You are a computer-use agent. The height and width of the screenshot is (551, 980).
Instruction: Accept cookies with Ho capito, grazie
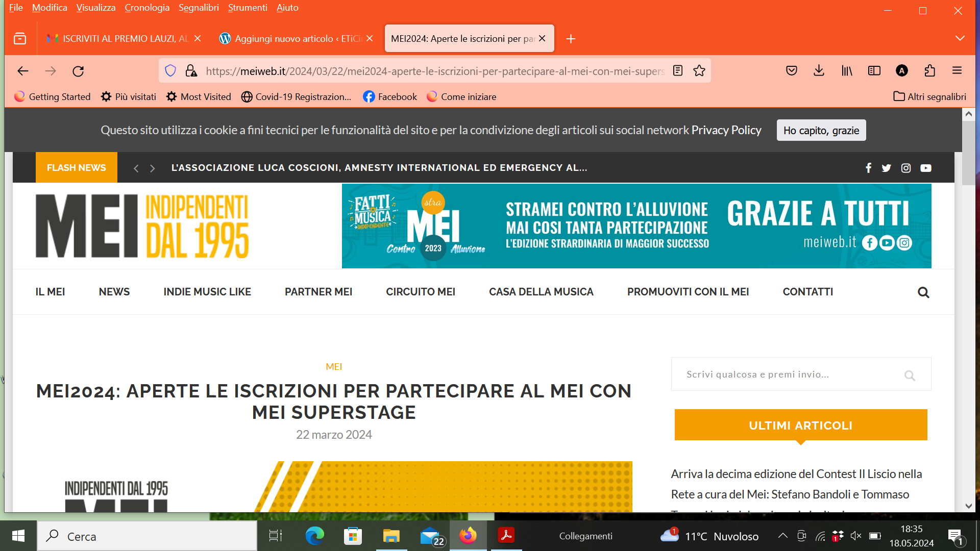tap(821, 130)
